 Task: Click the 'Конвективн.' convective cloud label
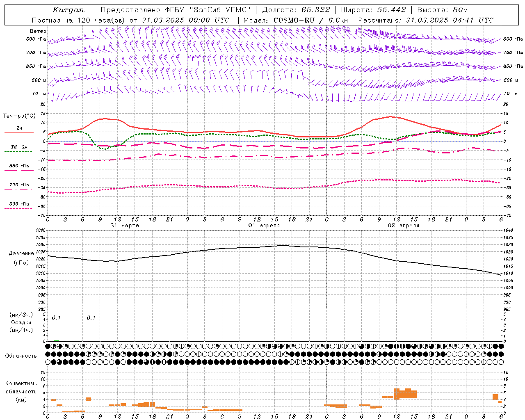(x=21, y=383)
